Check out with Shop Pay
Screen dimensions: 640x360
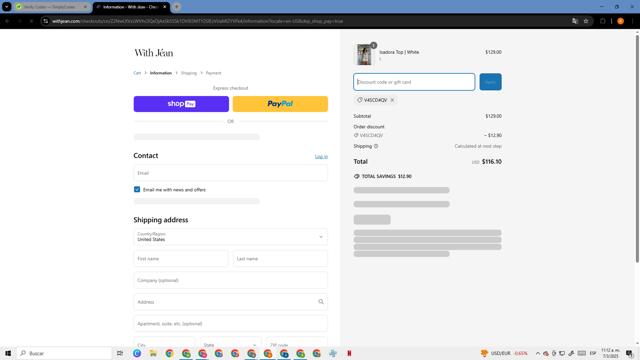181,104
